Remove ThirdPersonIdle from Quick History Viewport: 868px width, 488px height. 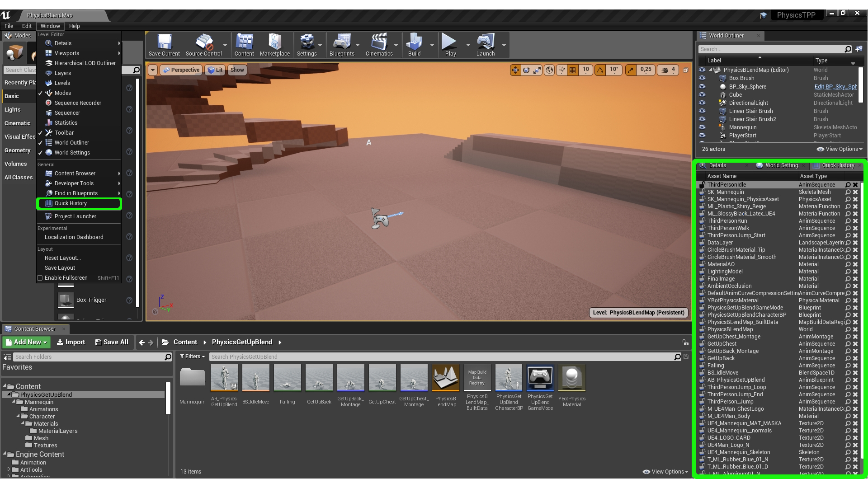855,185
